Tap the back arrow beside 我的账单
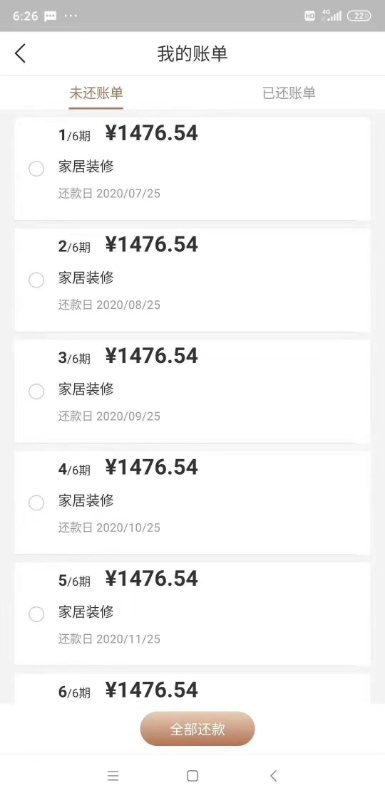385x800 pixels. 20,54
